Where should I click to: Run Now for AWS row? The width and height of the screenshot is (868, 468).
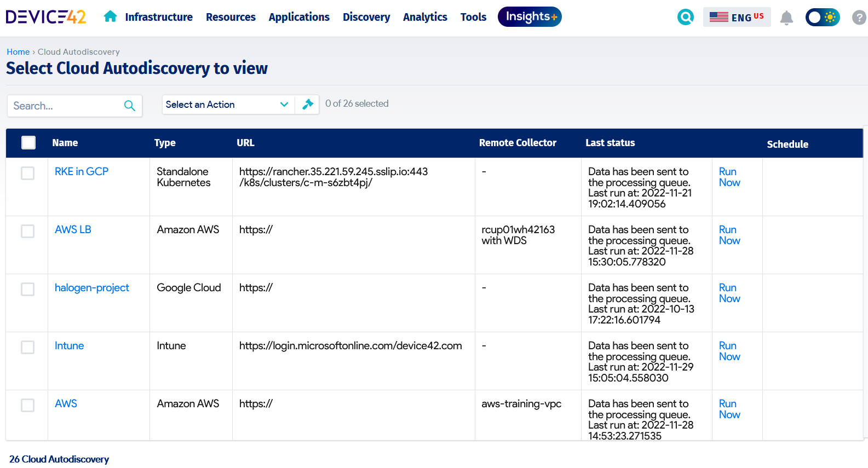tap(729, 409)
